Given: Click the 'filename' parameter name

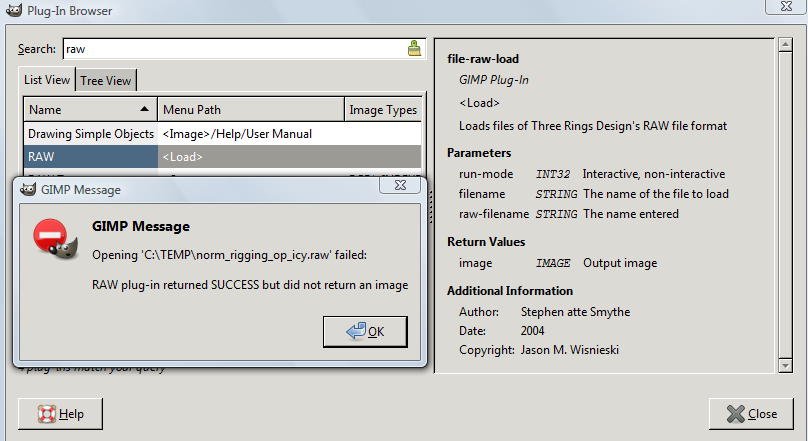Looking at the screenshot, I should (482, 194).
